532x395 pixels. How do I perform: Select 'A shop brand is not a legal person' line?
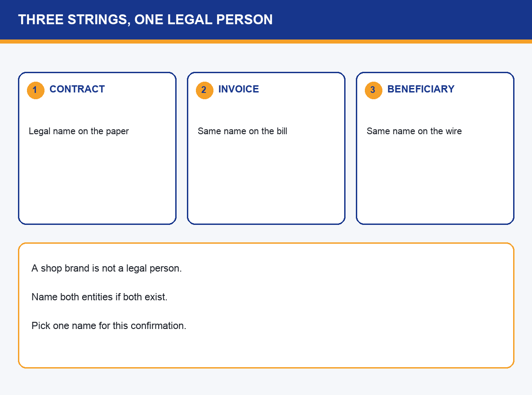[x=106, y=268]
